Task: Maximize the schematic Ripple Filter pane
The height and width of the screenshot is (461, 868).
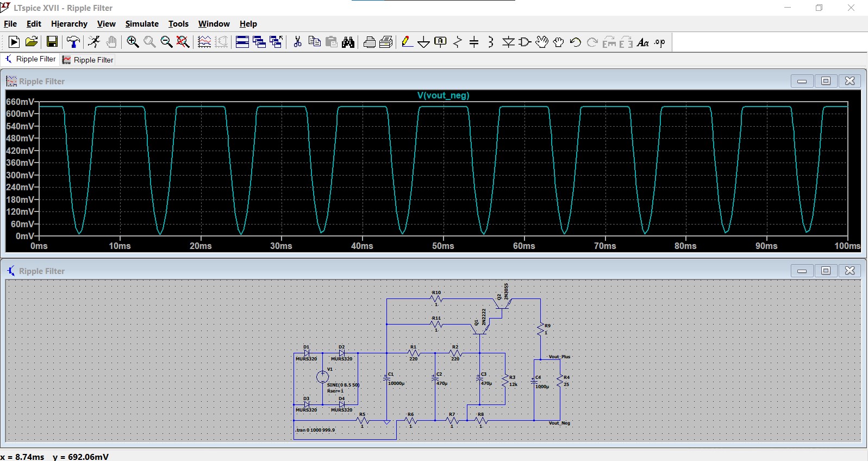Action: point(826,271)
